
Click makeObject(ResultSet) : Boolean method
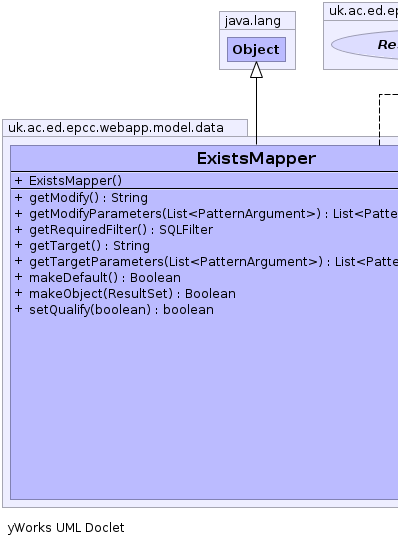click(132, 294)
